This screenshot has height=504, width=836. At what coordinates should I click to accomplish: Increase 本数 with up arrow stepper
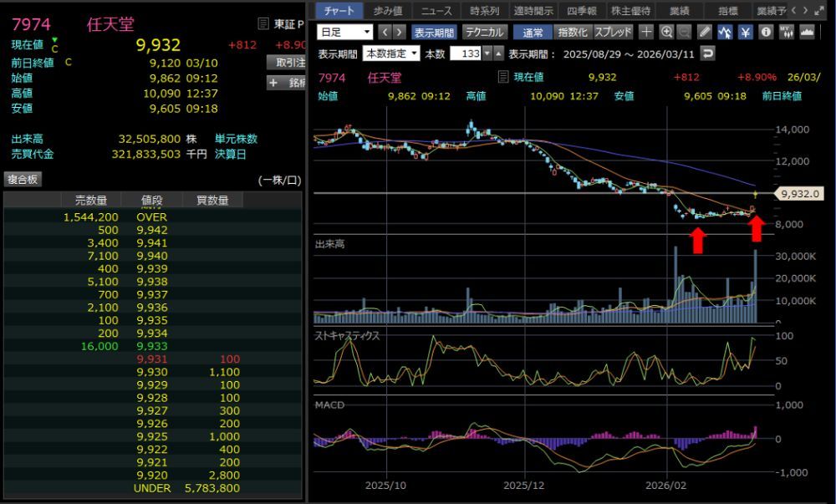pyautogui.click(x=498, y=53)
